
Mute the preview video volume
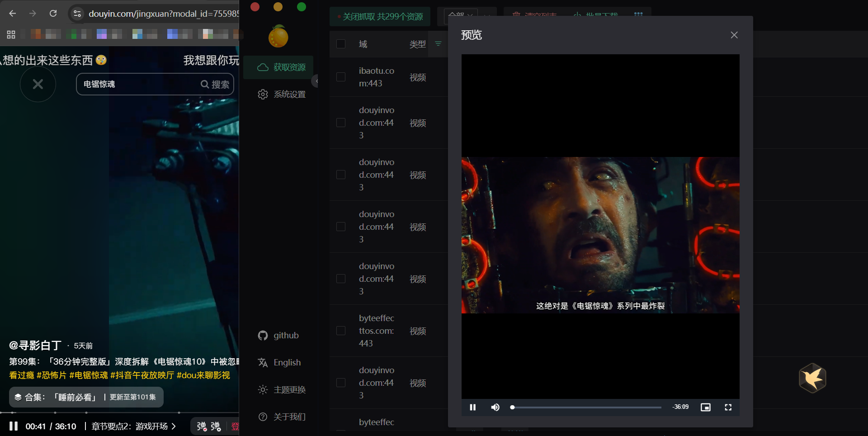click(x=495, y=407)
